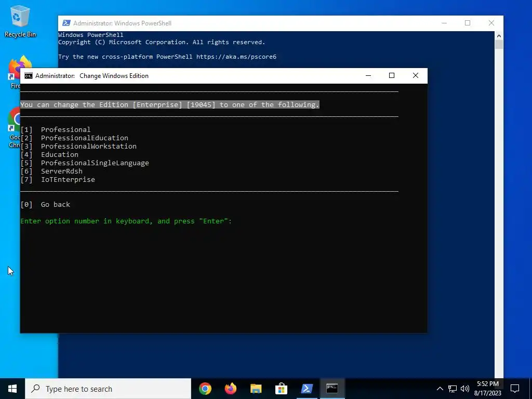Click the highlighted 'You can change the Edition' line

[x=170, y=105]
